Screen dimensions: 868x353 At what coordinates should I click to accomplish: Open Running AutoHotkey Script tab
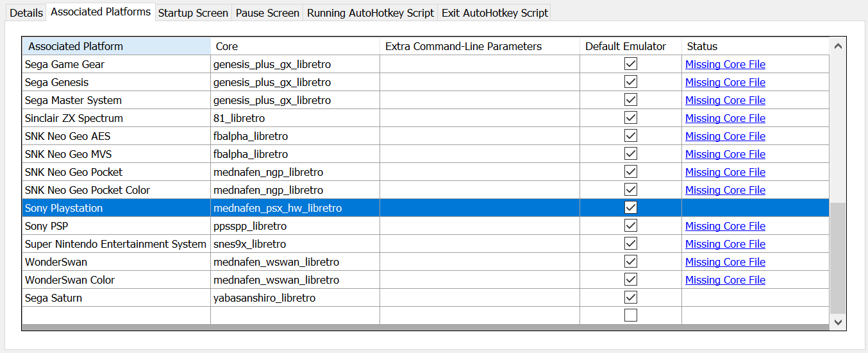pyautogui.click(x=371, y=13)
